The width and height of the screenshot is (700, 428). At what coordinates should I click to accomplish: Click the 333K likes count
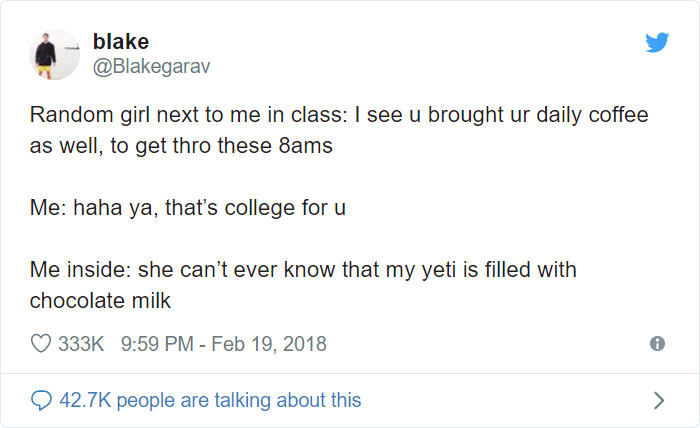pyautogui.click(x=82, y=344)
